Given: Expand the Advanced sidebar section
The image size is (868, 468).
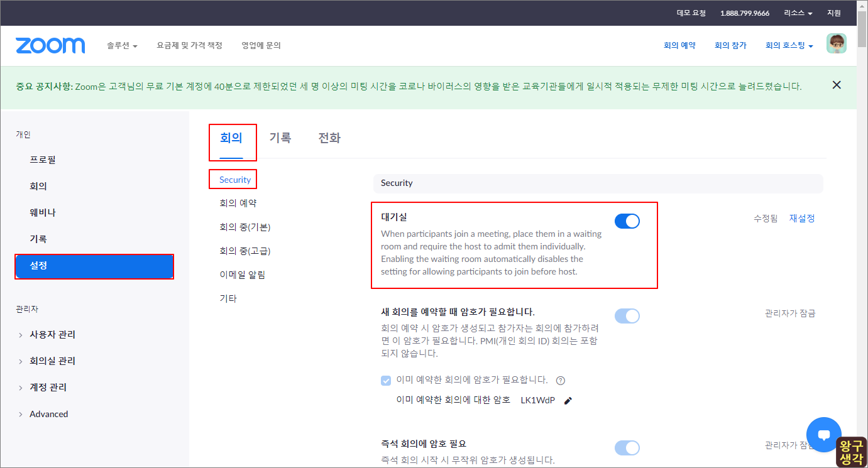Looking at the screenshot, I should [49, 414].
